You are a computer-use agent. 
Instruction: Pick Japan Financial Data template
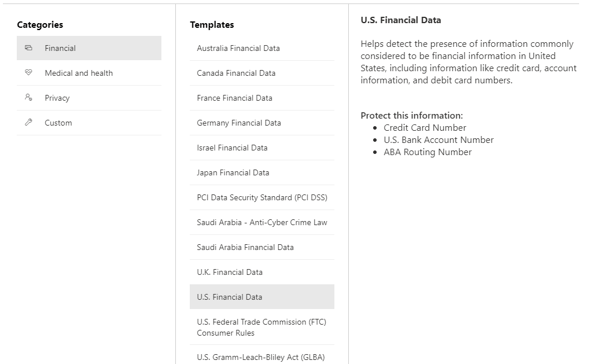pyautogui.click(x=262, y=172)
